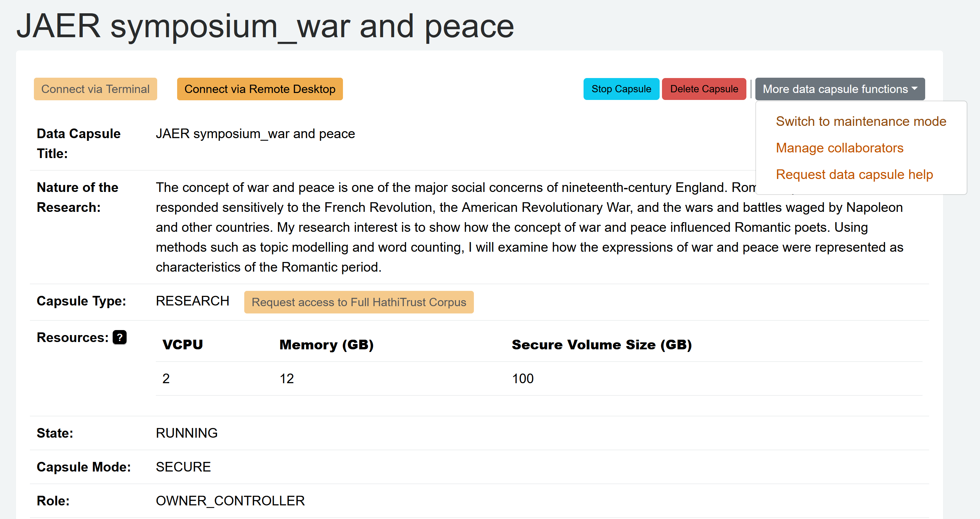Click the RESEARCH capsule type value
Image resolution: width=980 pixels, height=519 pixels.
coord(192,301)
